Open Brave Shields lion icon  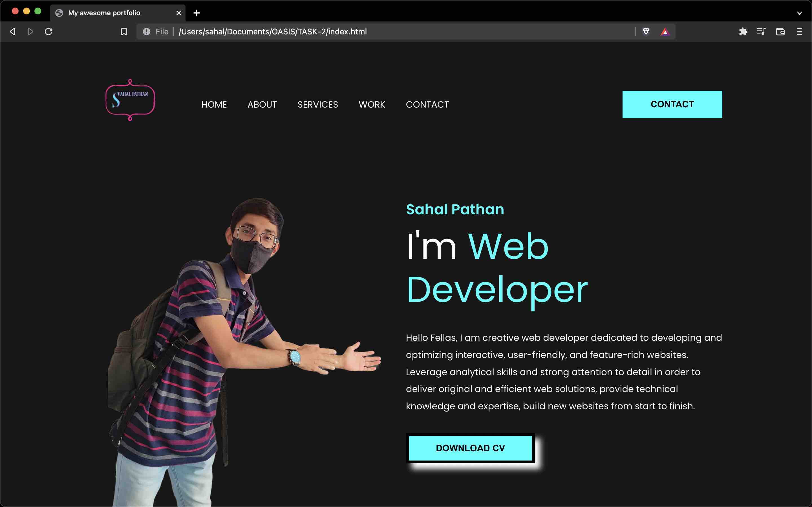click(x=646, y=32)
